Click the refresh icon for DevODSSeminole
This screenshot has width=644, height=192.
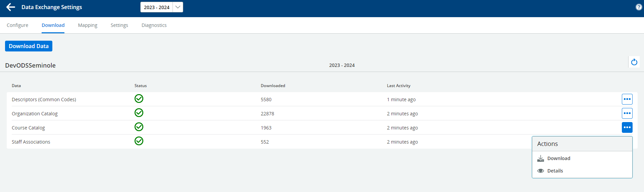click(x=634, y=62)
